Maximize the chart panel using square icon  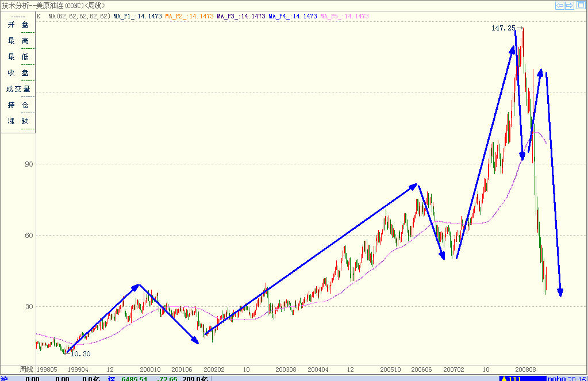[x=581, y=5]
